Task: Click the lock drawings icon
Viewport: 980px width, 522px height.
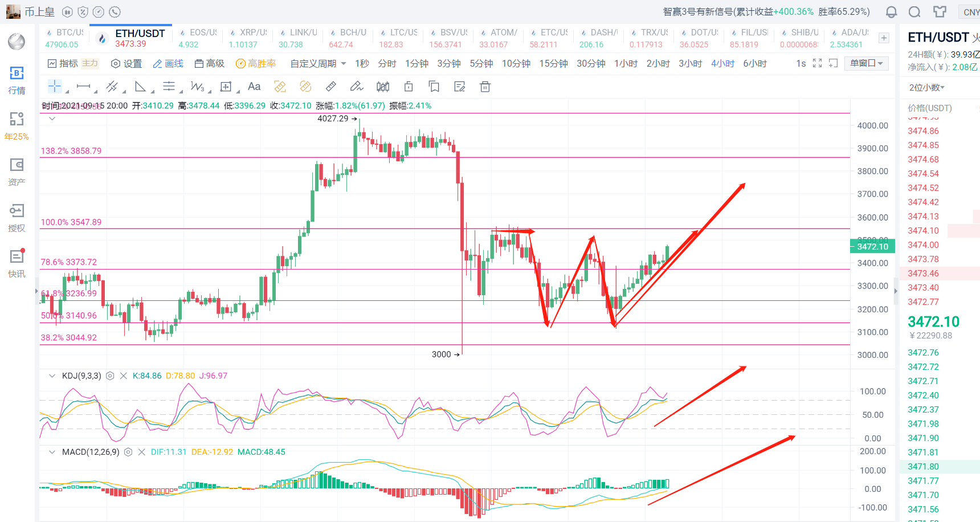Action: (409, 87)
